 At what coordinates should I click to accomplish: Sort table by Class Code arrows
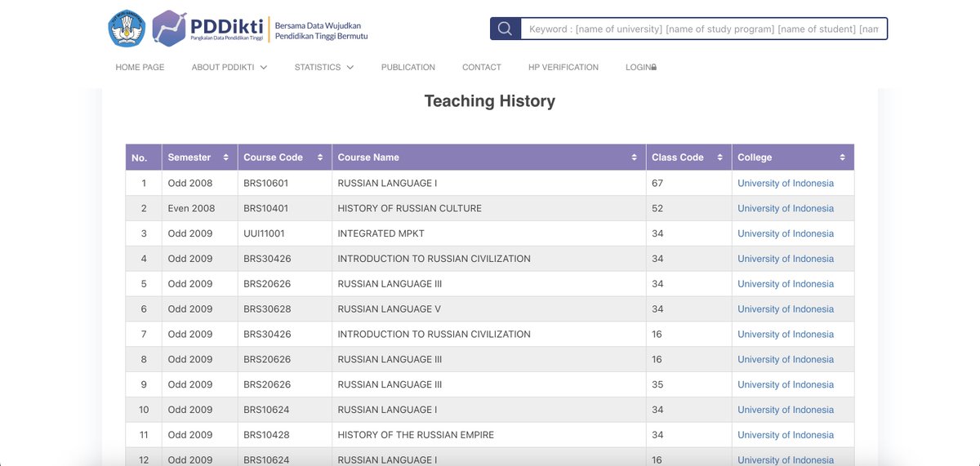point(720,158)
